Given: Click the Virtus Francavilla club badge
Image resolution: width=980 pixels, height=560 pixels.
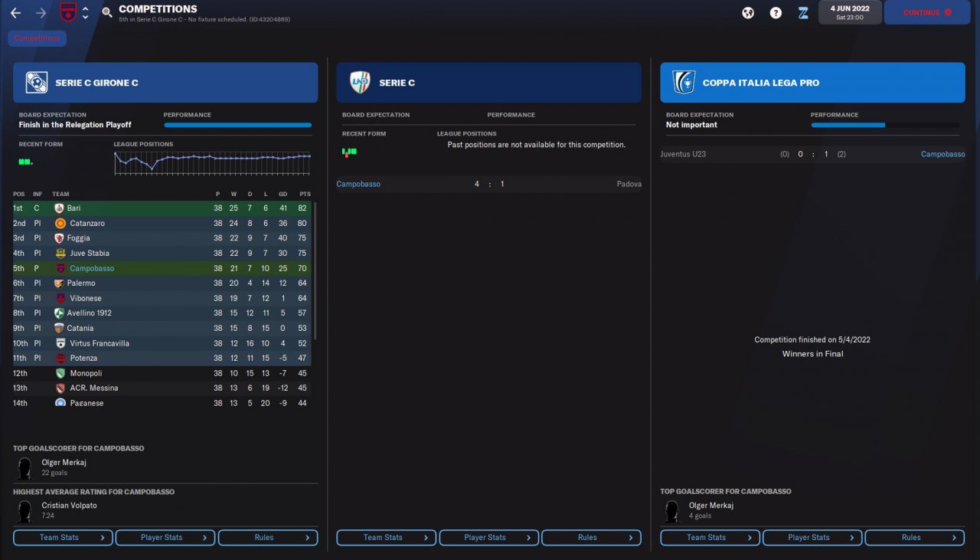Looking at the screenshot, I should [x=60, y=343].
